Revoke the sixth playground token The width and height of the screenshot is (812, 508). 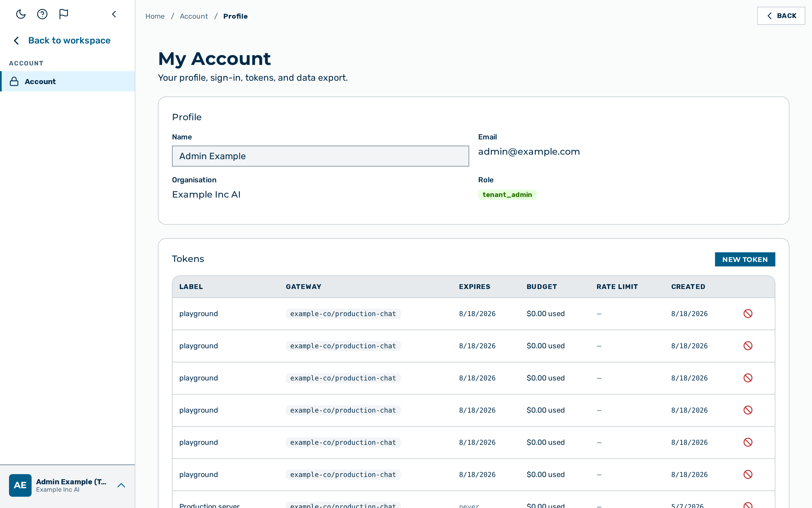[x=748, y=474]
